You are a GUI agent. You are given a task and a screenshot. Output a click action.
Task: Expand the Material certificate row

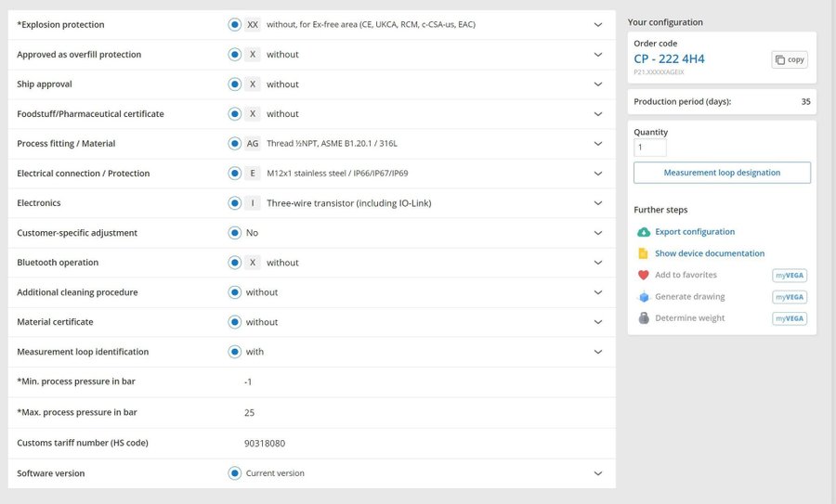coord(598,322)
